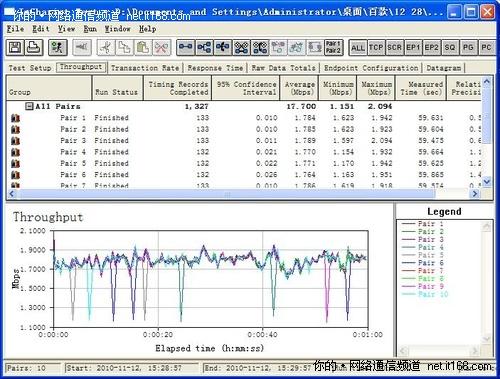Click the Pair1 Pair2 toolbar icon
The height and width of the screenshot is (379, 500).
(x=333, y=48)
